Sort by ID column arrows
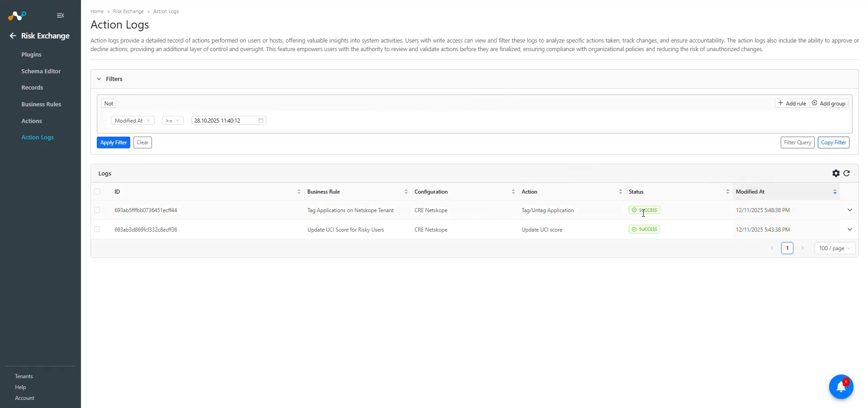The image size is (868, 408). [x=299, y=192]
